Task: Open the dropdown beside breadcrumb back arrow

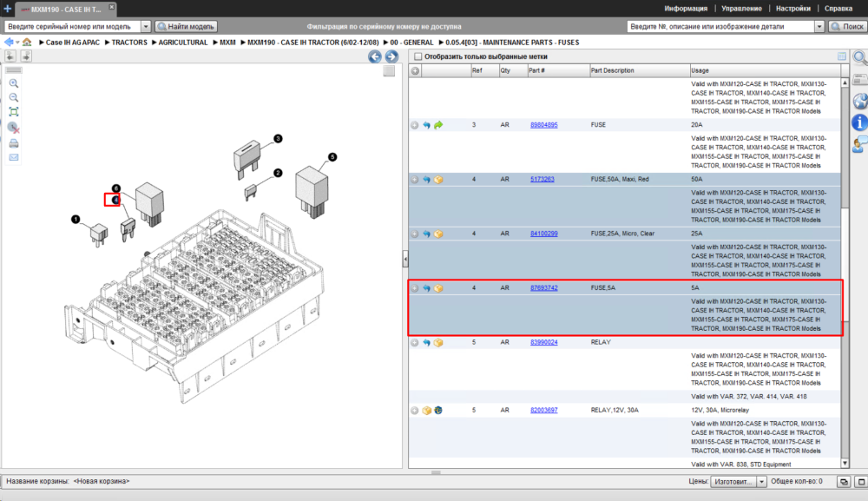Action: tap(17, 43)
